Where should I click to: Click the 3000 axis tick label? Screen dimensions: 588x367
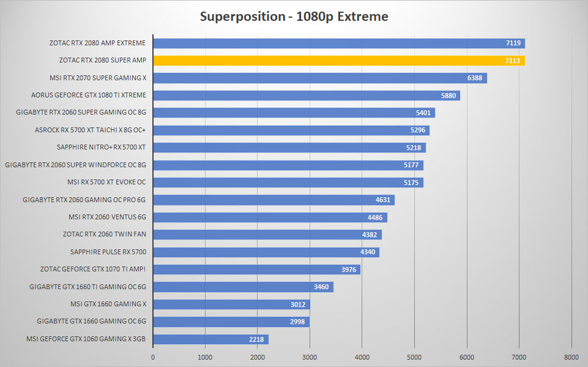[x=310, y=357]
